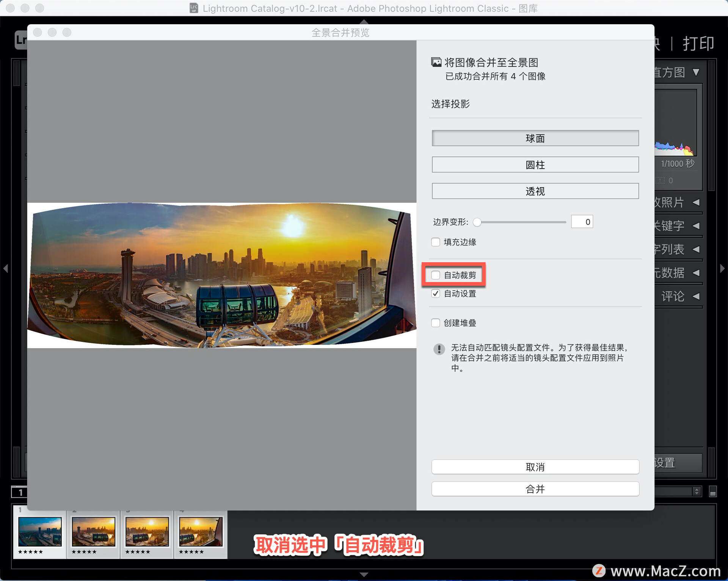Viewport: 728px width, 581px height.
Task: Expand the 评论 (Comments) panel arrow
Action: point(696,296)
